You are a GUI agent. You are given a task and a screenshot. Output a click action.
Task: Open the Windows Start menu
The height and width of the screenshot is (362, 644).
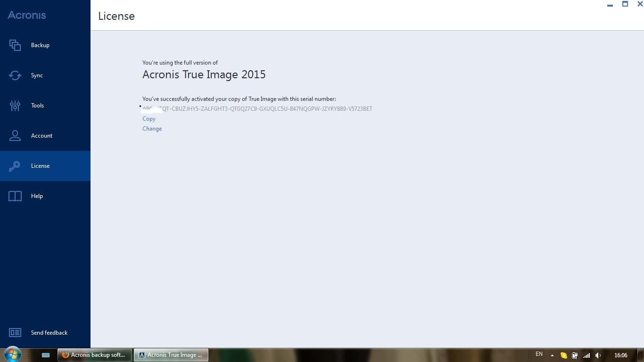[12, 354]
